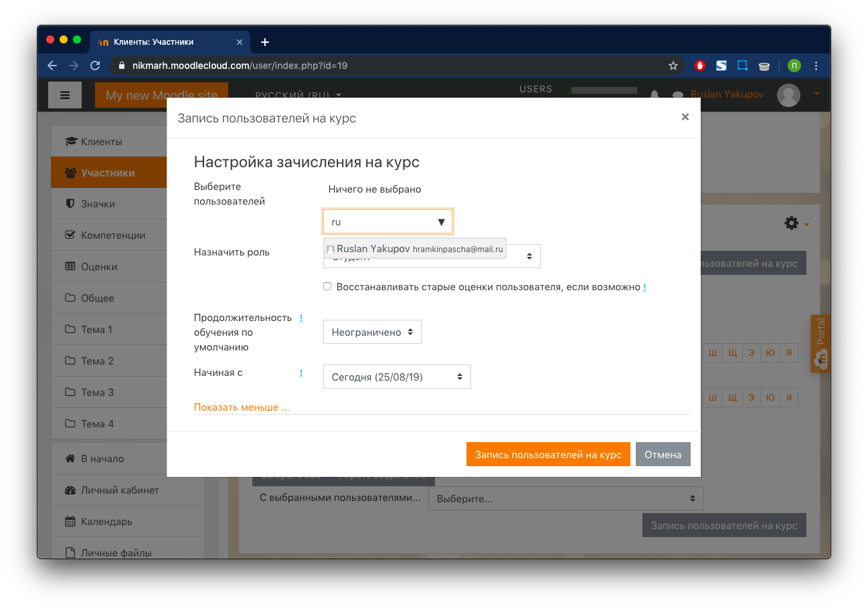The height and width of the screenshot is (608, 868).
Task: Activate the screenshot selection extension icon
Action: pyautogui.click(x=743, y=66)
